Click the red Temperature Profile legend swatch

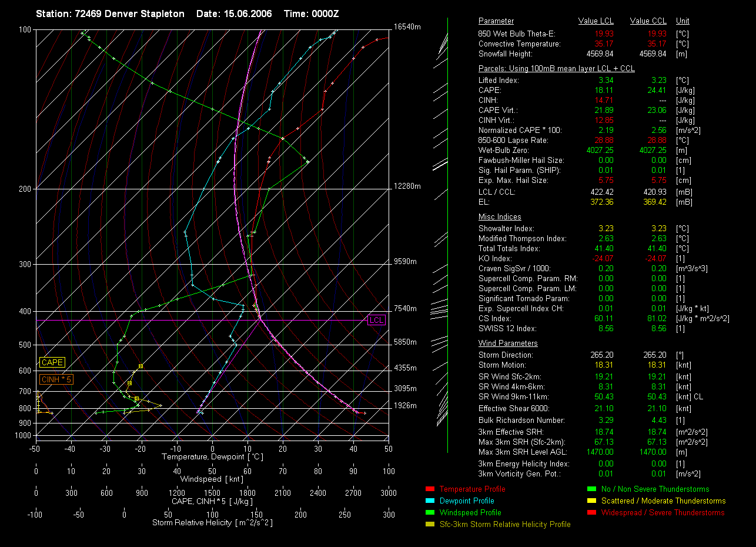(429, 489)
